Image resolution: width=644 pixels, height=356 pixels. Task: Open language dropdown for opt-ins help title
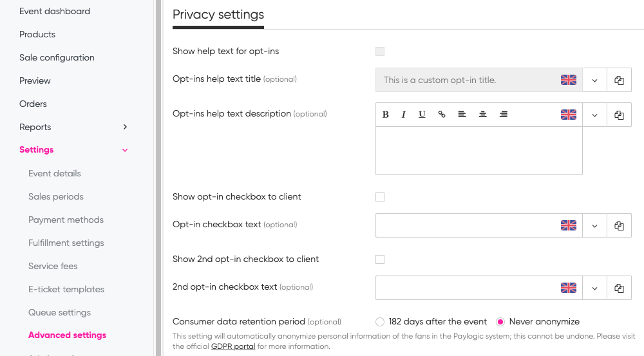coord(594,80)
